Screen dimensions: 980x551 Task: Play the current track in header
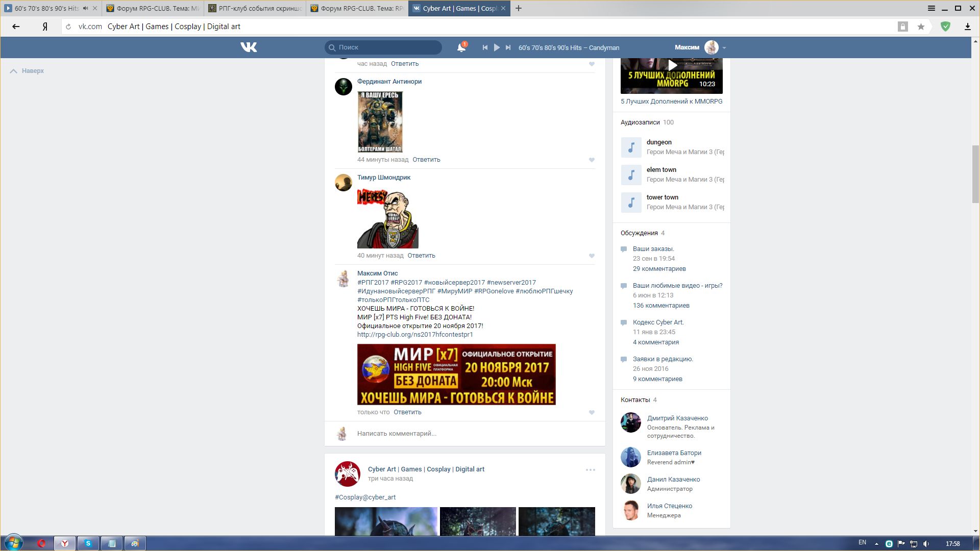coord(497,47)
